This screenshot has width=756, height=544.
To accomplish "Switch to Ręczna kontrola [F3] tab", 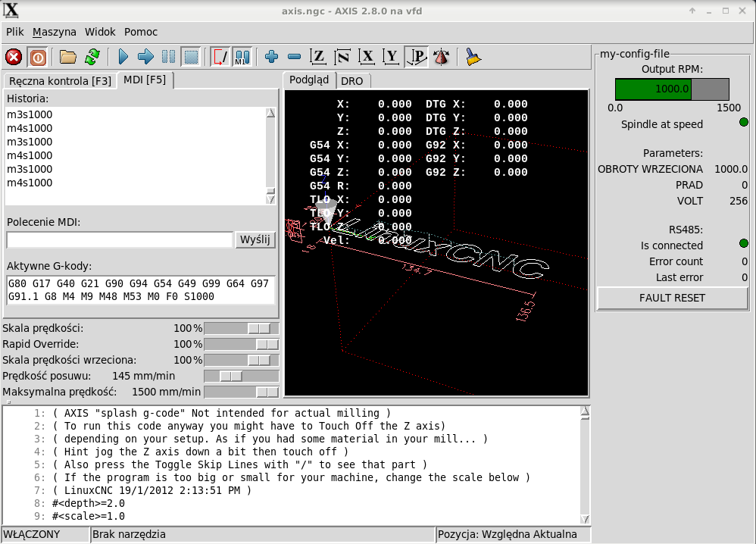I will [x=61, y=80].
